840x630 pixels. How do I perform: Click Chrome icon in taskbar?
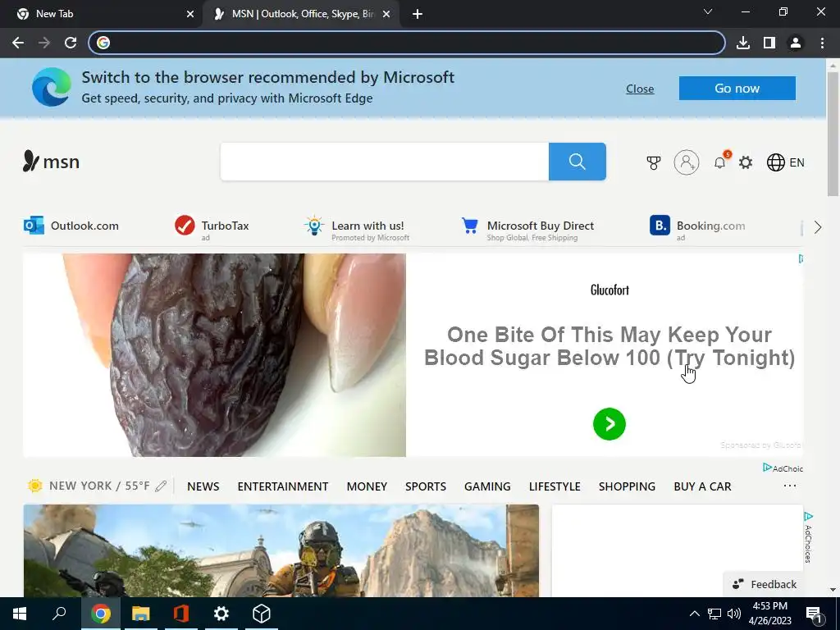point(100,614)
